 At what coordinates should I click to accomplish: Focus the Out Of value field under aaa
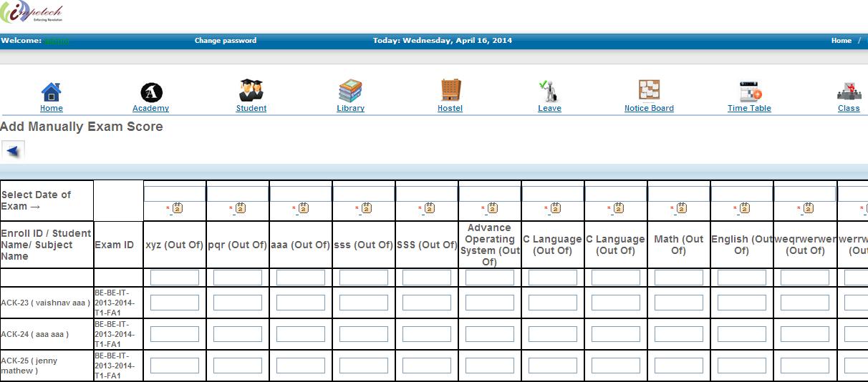click(x=301, y=278)
